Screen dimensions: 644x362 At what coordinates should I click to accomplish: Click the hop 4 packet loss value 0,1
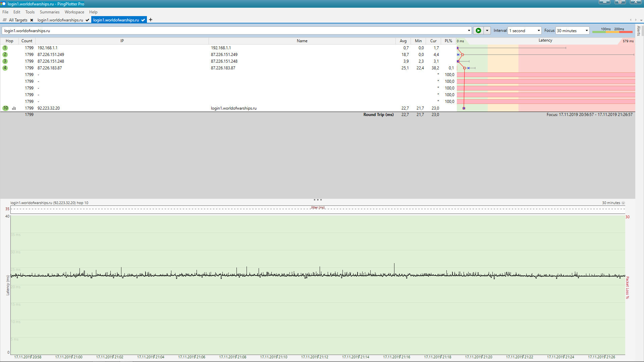[451, 68]
